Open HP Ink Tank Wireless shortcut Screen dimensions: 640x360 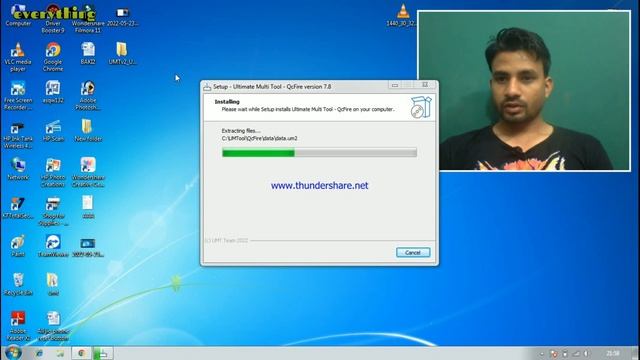coord(18,135)
